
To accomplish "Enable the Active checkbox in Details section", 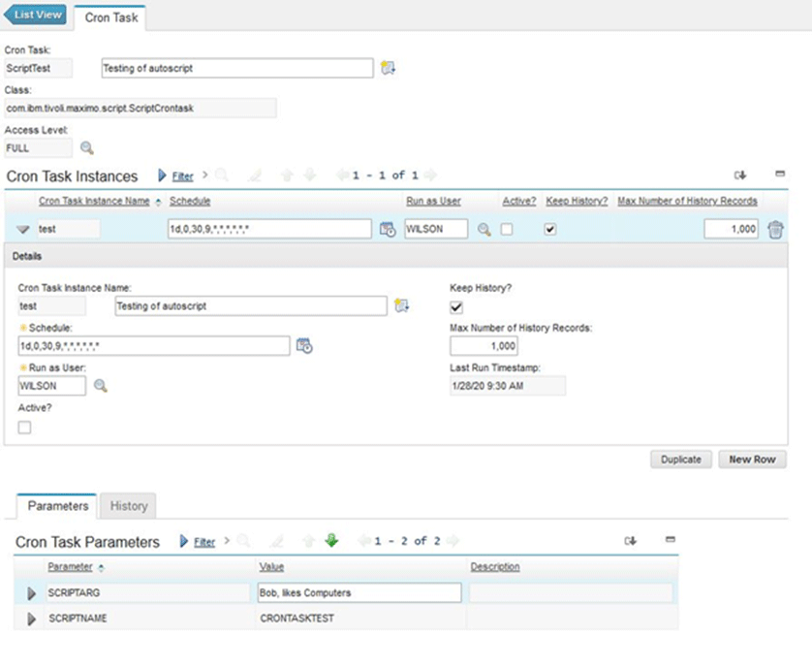I will click(x=25, y=429).
